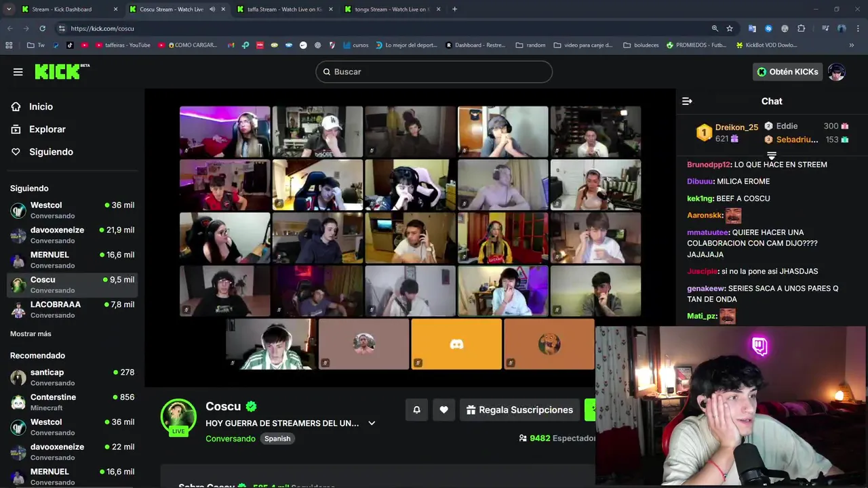Open KickBot VOD Downloader bookmark
Image resolution: width=868 pixels, height=488 pixels.
(766, 45)
